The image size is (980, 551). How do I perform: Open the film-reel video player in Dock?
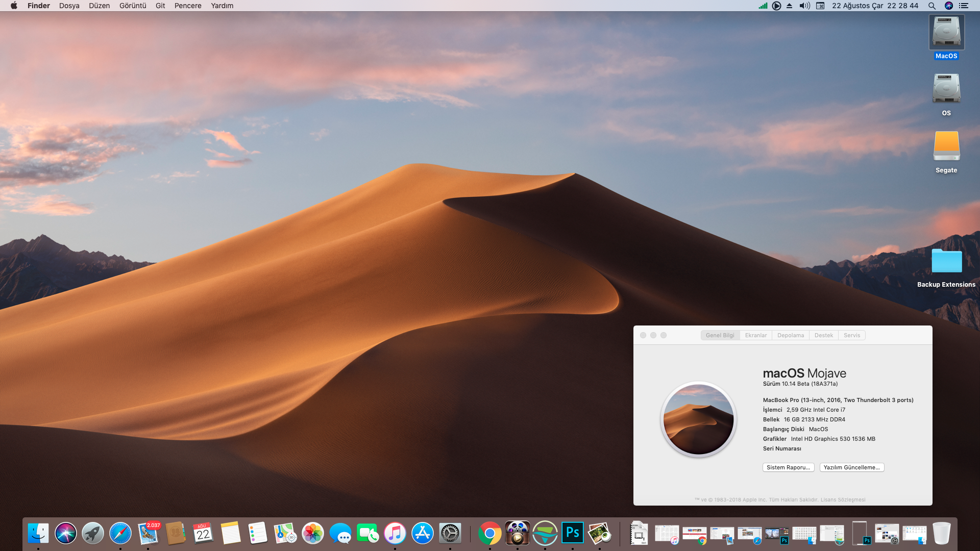click(x=518, y=533)
